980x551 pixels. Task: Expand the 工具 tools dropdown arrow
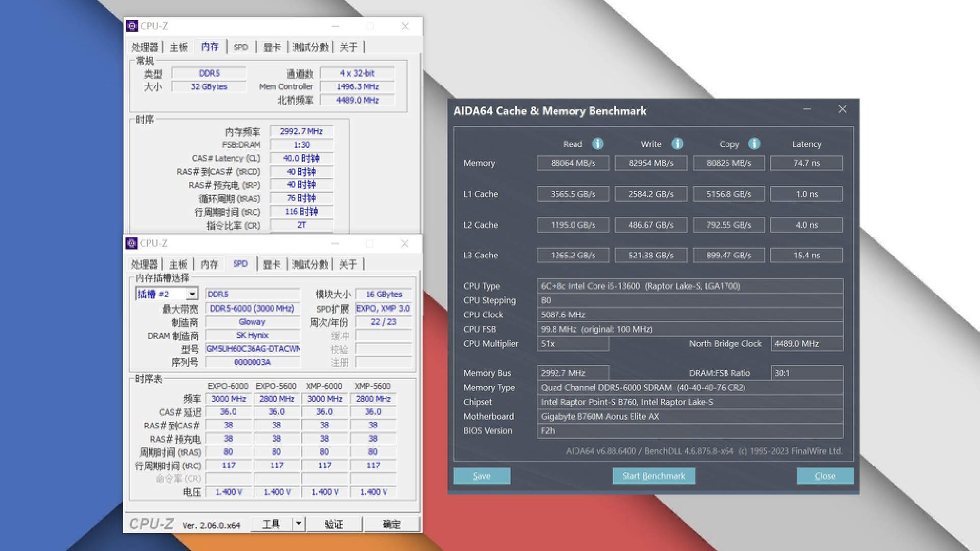(299, 524)
